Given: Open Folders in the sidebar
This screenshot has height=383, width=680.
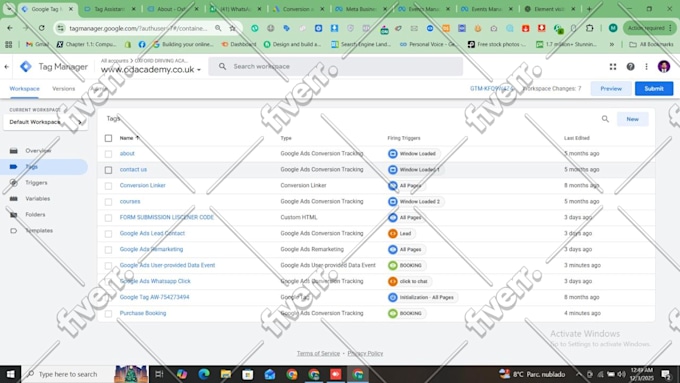Looking at the screenshot, I should coord(35,215).
